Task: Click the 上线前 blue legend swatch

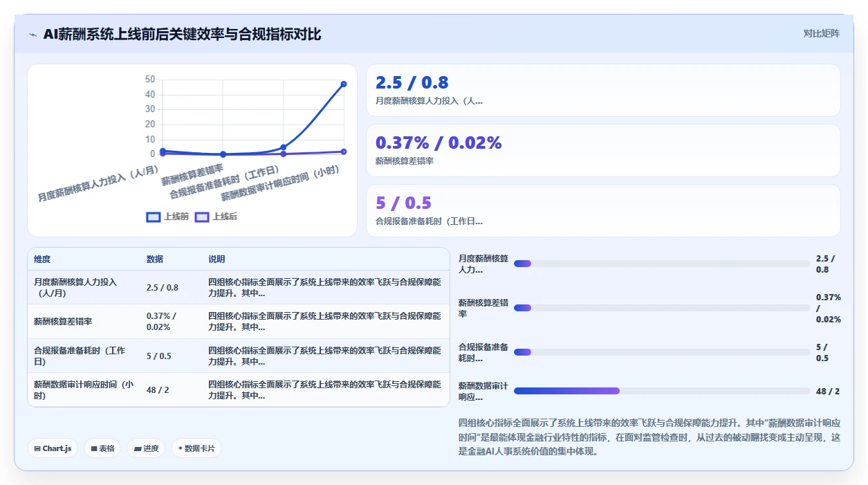Action: [x=154, y=217]
